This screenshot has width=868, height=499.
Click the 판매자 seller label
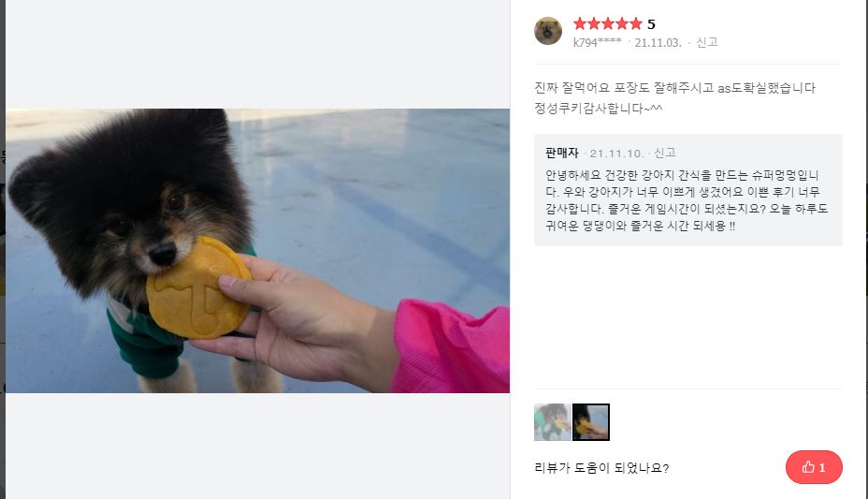tap(562, 153)
